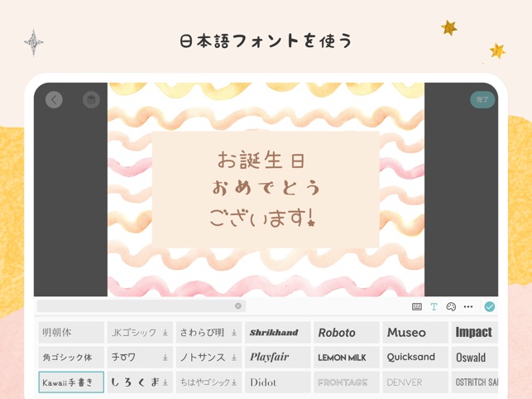Download the JKゴシック font via arrow
Image resolution: width=532 pixels, height=399 pixels.
coord(165,333)
